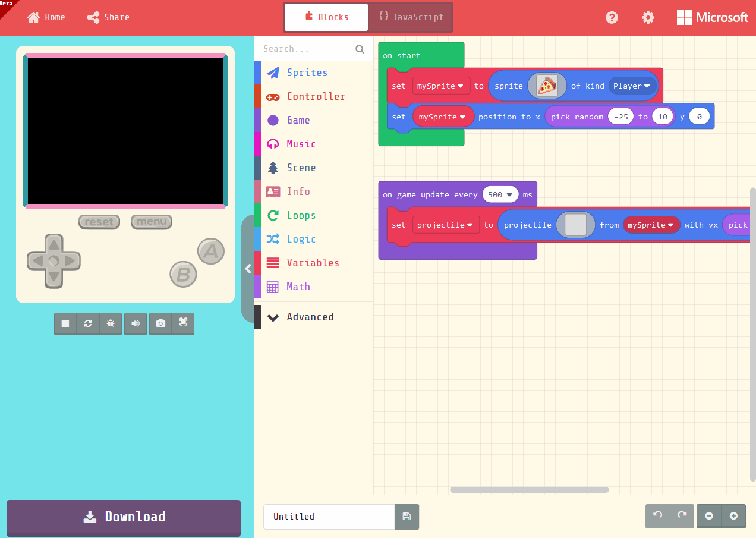
Task: Edit the pizza sprite image
Action: click(x=546, y=85)
